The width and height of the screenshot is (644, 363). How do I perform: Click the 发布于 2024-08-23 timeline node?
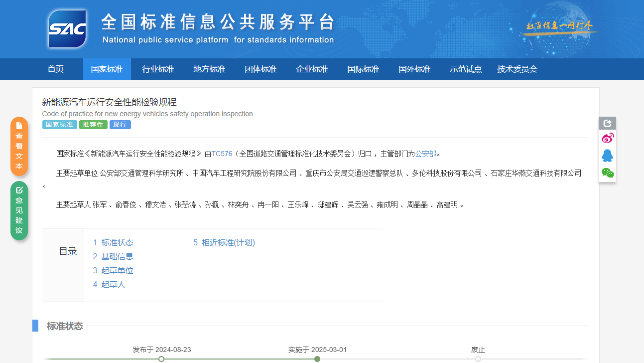point(161,359)
